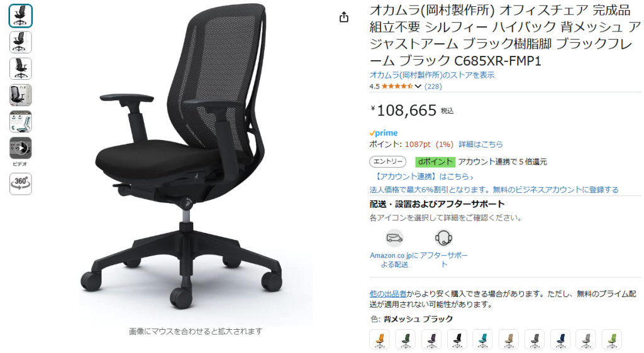Image resolution: width=644 pixels, height=353 pixels.
Task: Play the product video thumbnail labeled ビデオ
Action: coord(21,148)
